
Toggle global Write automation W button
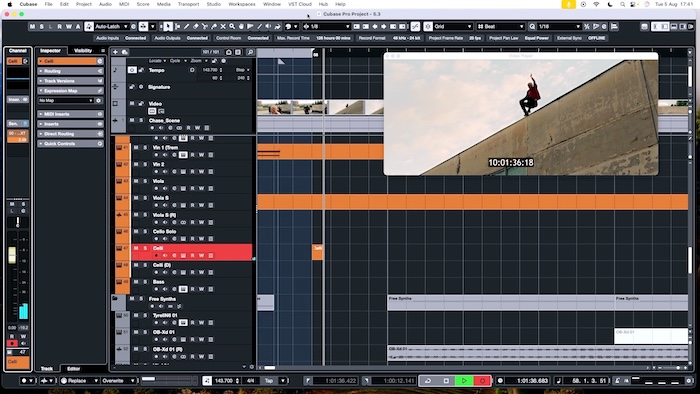pos(69,26)
